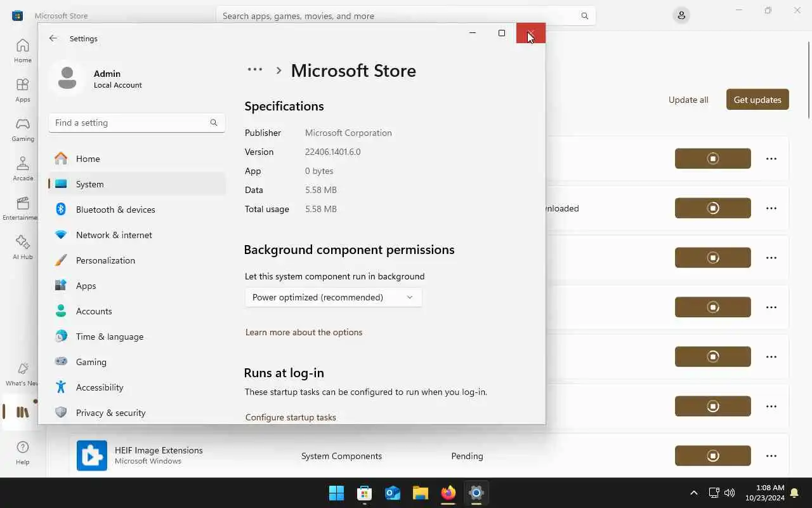Open the notification bell in tray
Screen dimensions: 812x508
794,493
